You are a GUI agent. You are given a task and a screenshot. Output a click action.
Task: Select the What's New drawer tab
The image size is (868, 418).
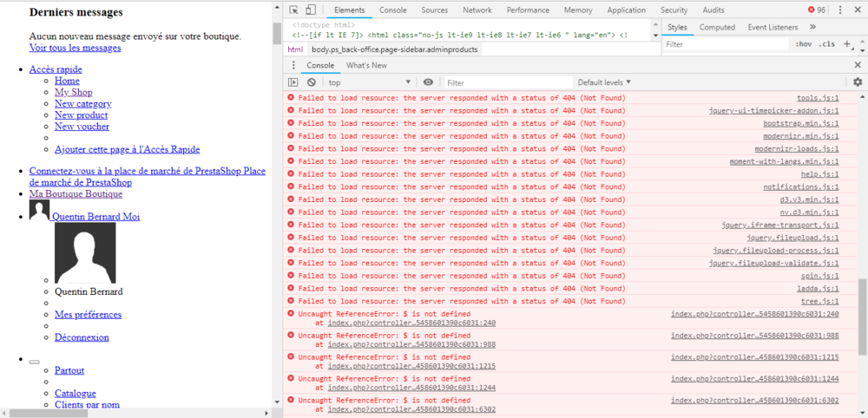[x=366, y=65]
